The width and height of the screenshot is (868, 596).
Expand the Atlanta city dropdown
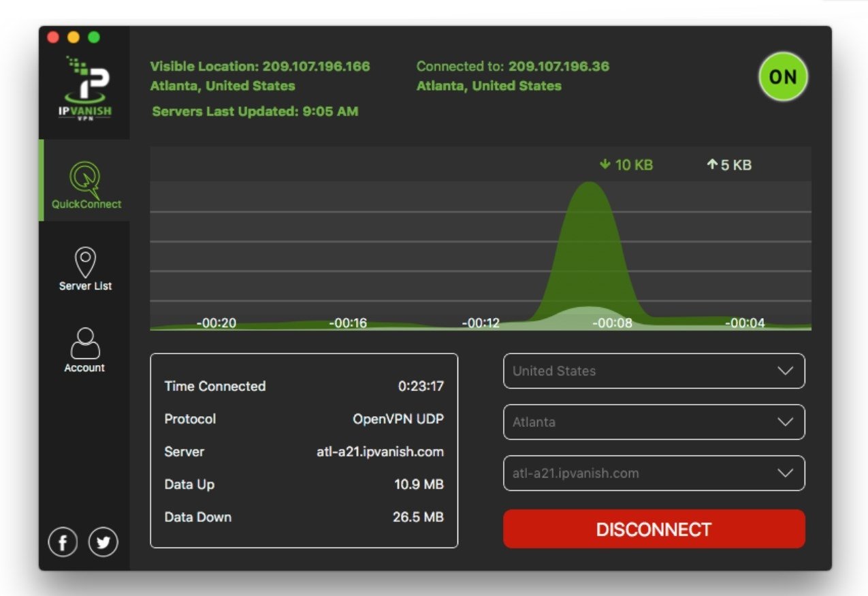pyautogui.click(x=654, y=422)
